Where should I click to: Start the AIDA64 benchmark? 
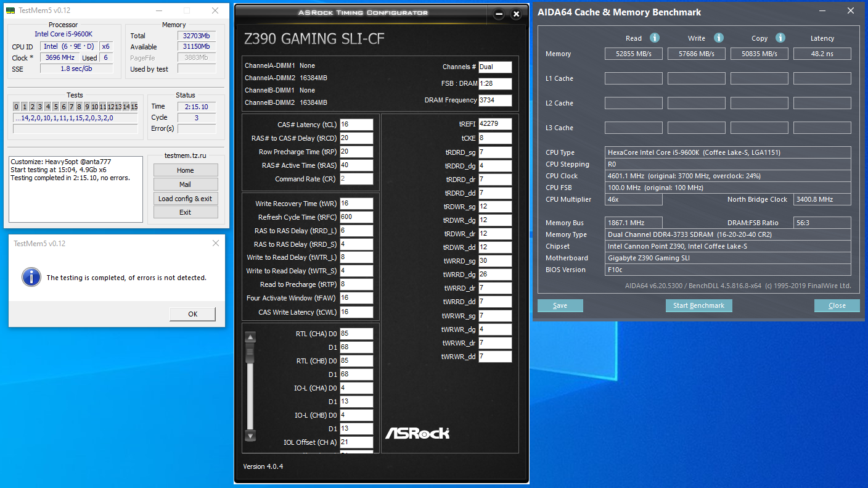coord(698,305)
